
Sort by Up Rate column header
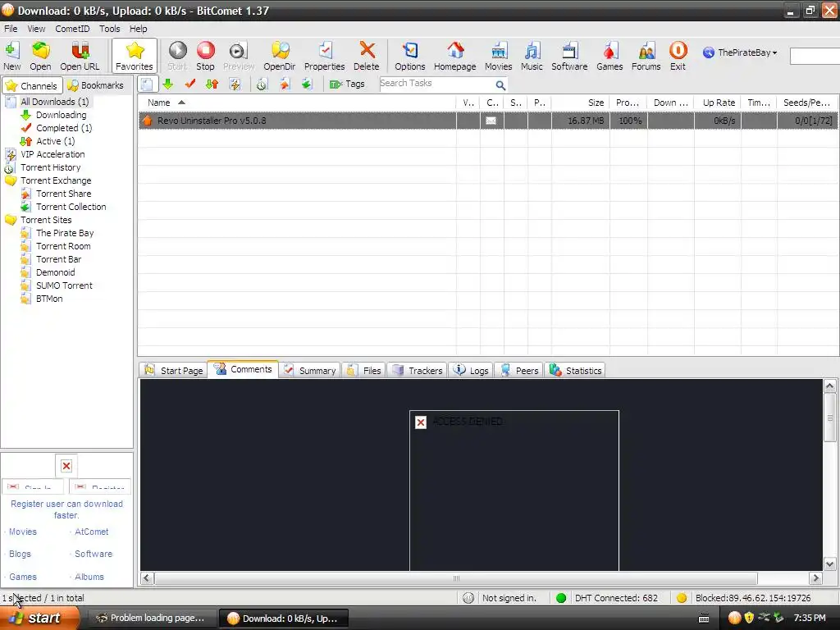point(718,103)
